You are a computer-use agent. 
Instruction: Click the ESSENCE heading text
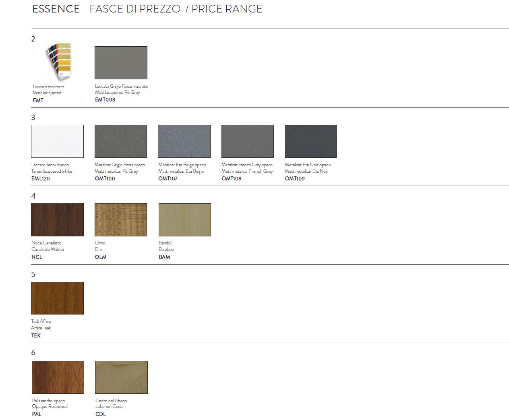(56, 9)
